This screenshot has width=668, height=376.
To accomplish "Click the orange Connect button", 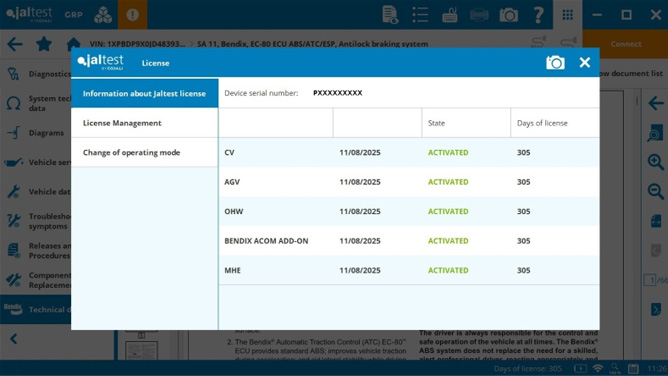I will [x=625, y=44].
